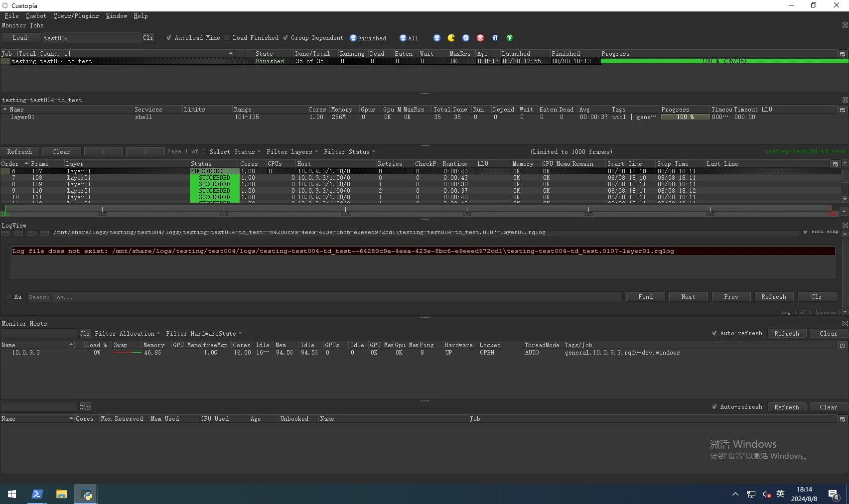This screenshot has width=849, height=504.
Task: Open the Filter HardwareState dropdown
Action: click(x=203, y=334)
